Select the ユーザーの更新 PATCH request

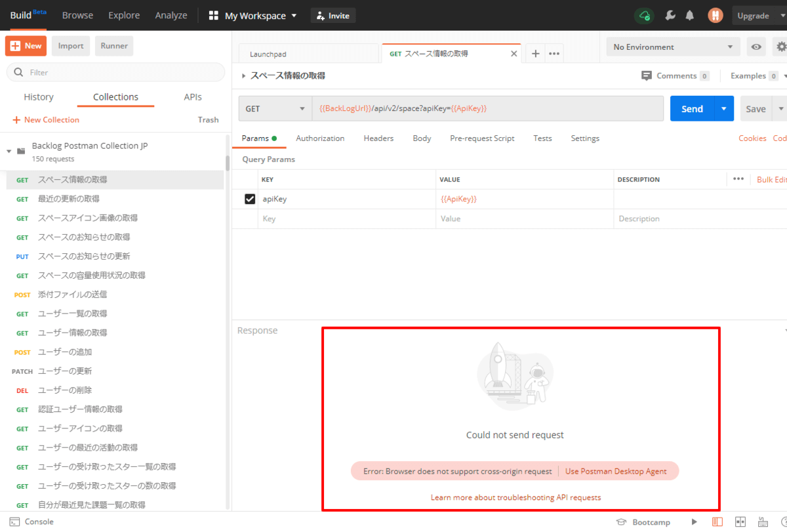(115, 371)
